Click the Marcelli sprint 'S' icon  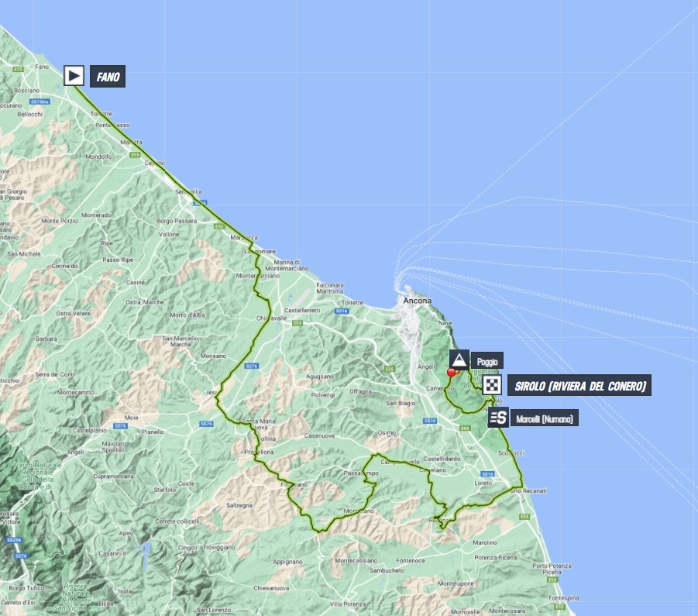[x=498, y=418]
